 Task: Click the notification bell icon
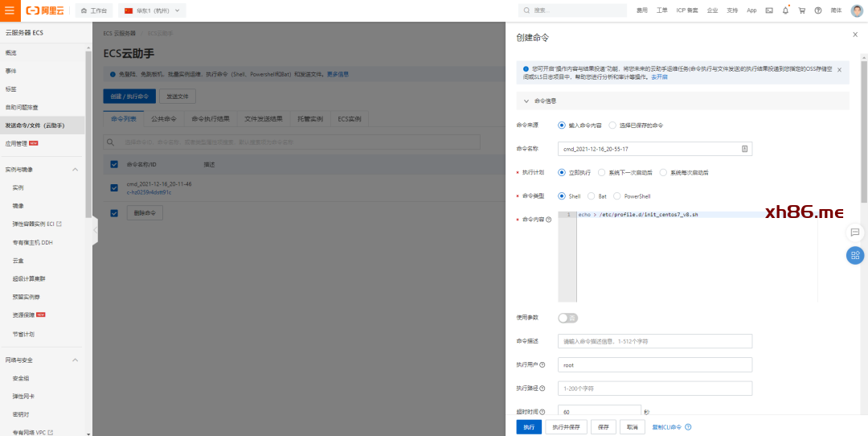785,10
